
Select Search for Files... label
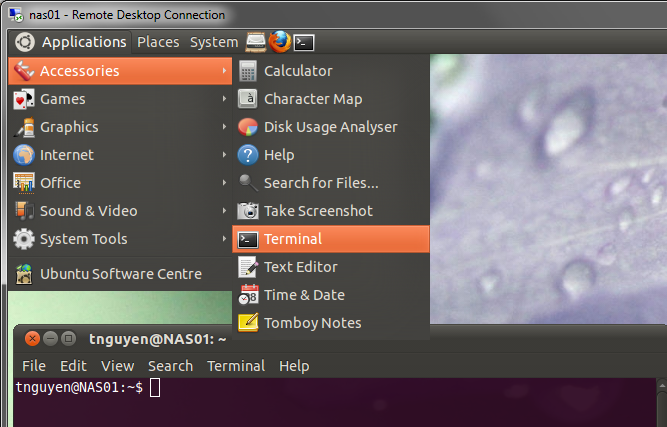coord(321,183)
